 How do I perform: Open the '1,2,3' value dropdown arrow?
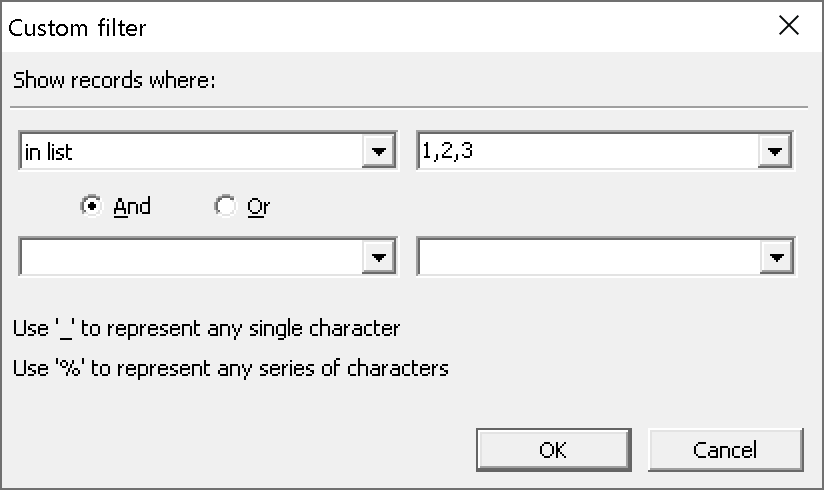[x=774, y=152]
